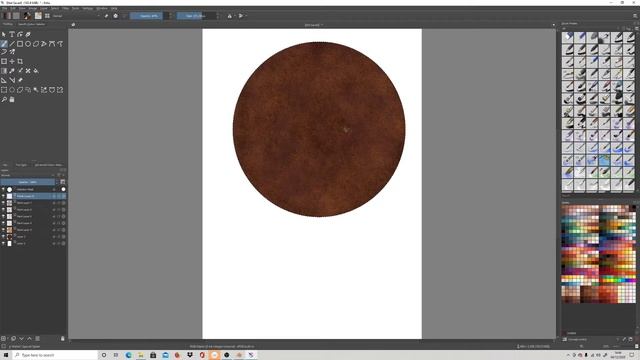This screenshot has height=360, width=640.
Task: Select the Pan hand tool
Action: 12,99
